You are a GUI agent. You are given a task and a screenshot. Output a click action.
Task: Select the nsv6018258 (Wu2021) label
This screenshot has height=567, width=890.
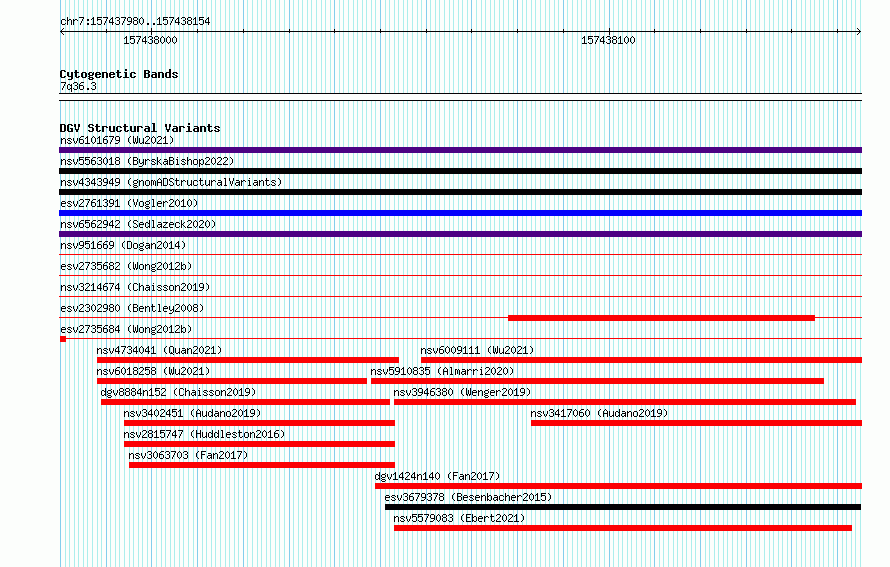(x=153, y=371)
